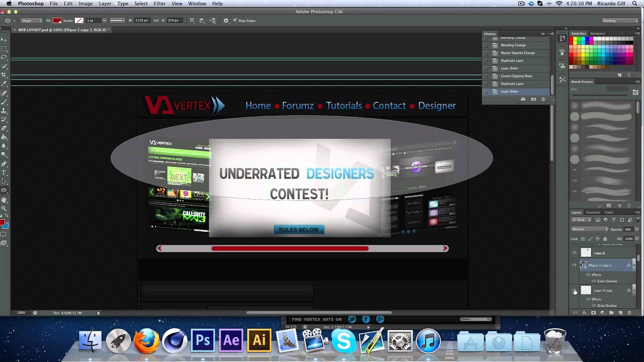This screenshot has height=362, width=644.
Task: Add a layer mask
Action: [594, 313]
